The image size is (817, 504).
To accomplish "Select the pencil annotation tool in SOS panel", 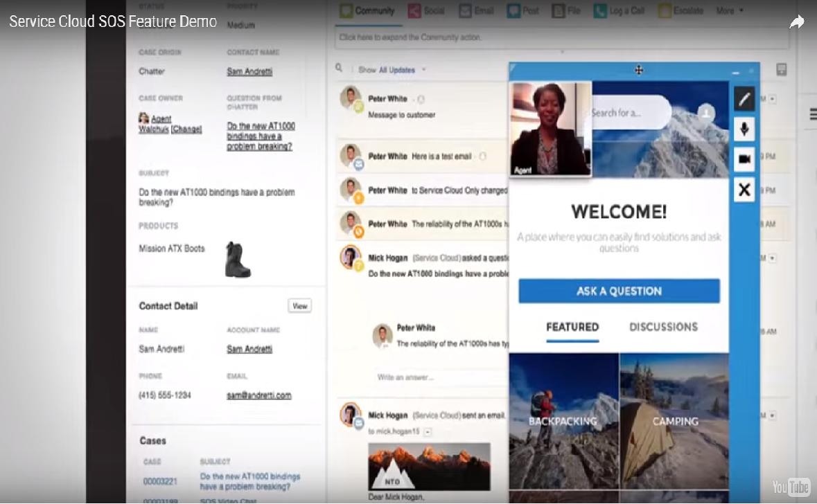I will pos(744,99).
